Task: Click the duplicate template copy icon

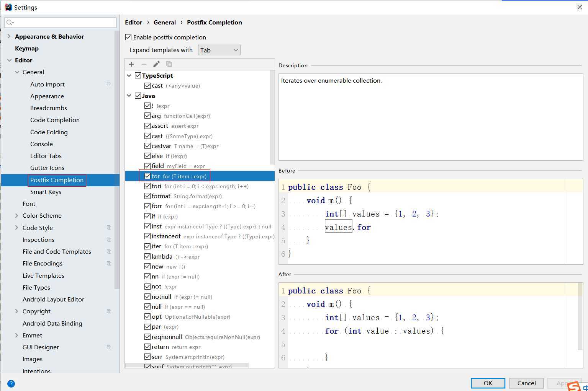Action: click(x=169, y=64)
